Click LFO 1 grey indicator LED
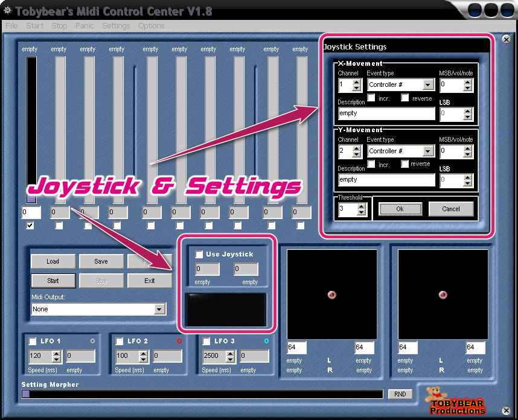The width and height of the screenshot is (518, 420). click(x=92, y=341)
